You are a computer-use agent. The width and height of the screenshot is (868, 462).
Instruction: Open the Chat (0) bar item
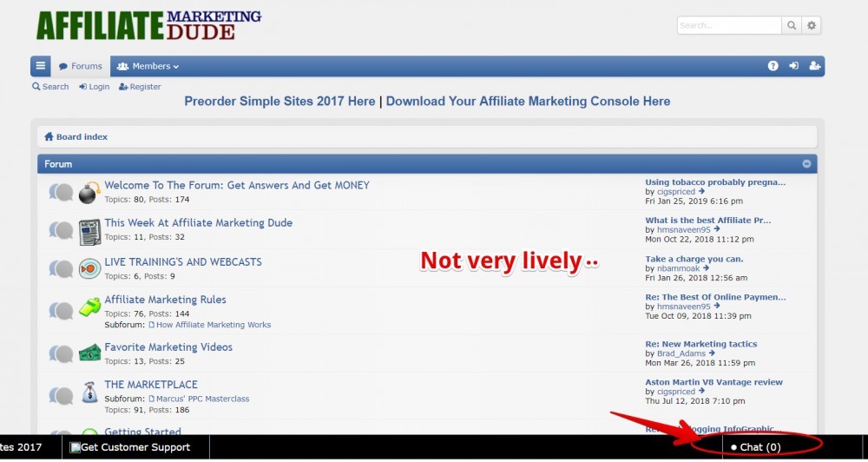click(x=756, y=447)
